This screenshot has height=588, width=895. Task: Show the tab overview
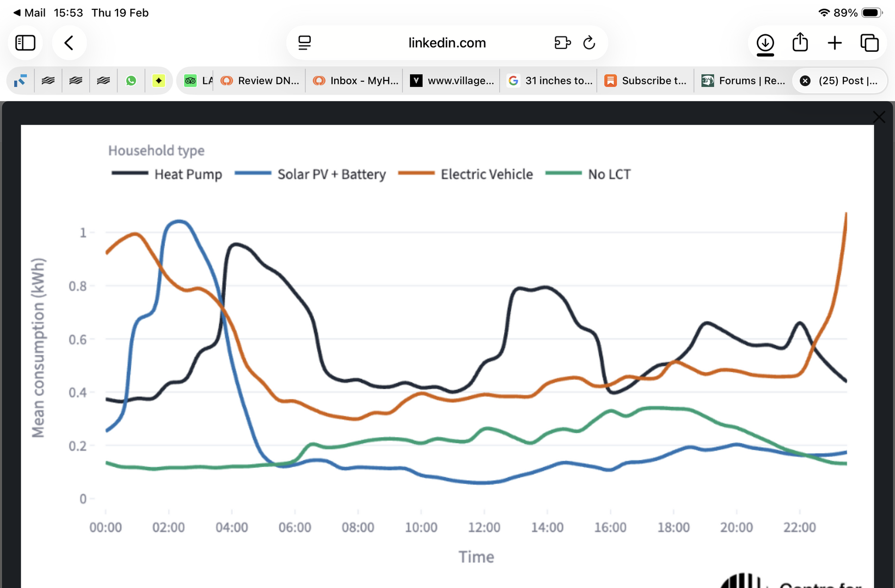[869, 42]
